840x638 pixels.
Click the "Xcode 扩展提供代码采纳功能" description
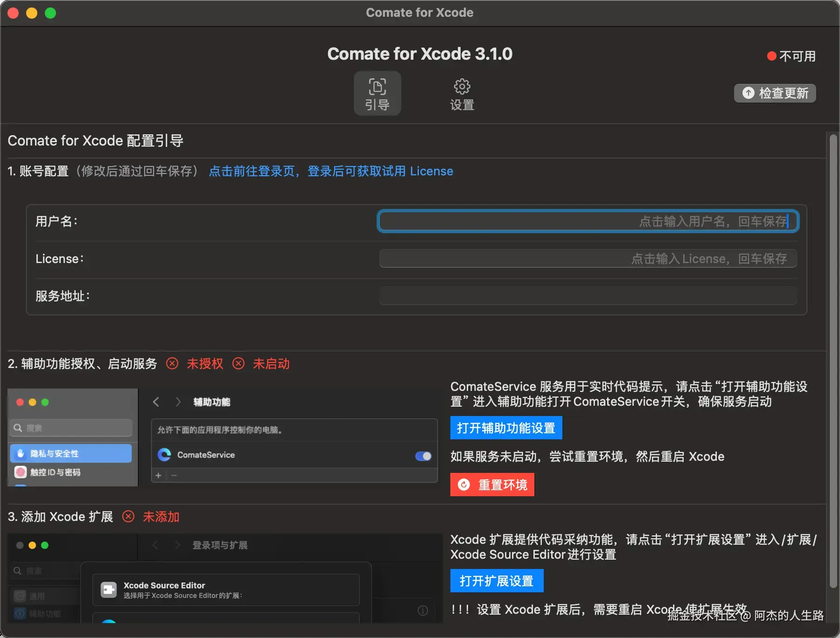click(x=634, y=547)
